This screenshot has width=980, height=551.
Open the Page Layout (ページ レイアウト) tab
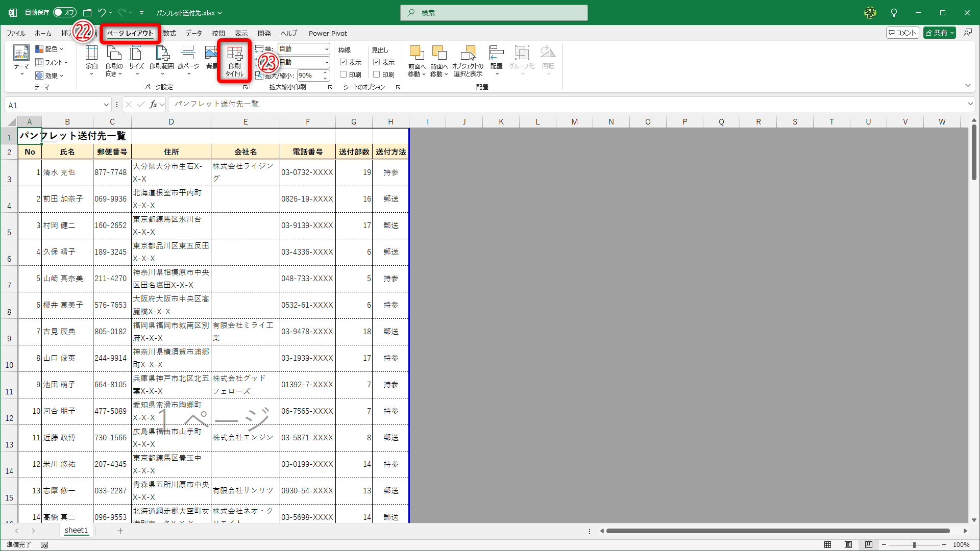(130, 34)
